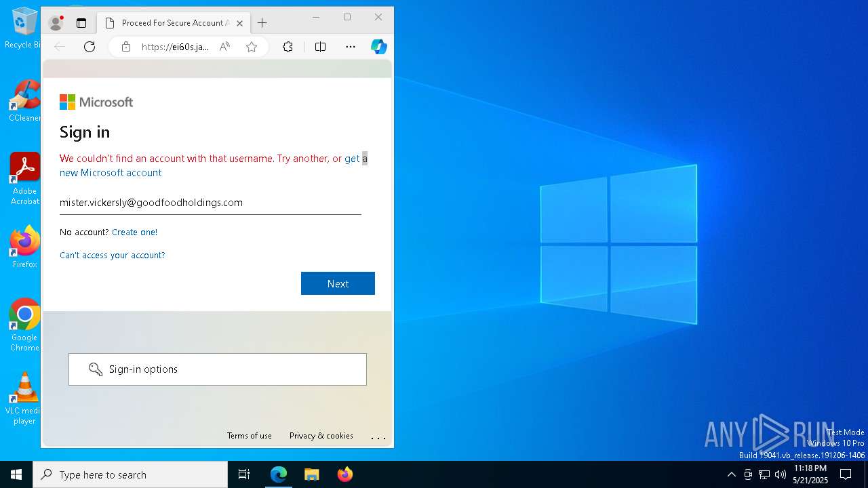
Task: Open the notification center icon
Action: [846, 474]
